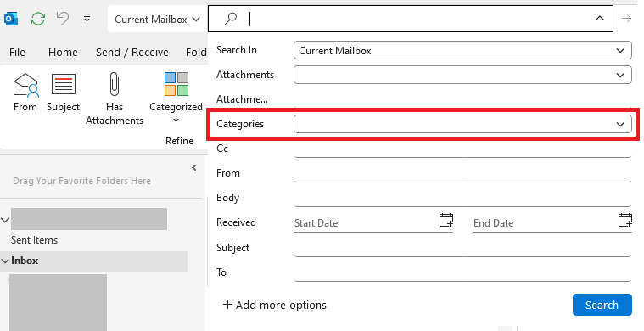Collapse the Inbox folder tree
644x331 pixels.
[x=5, y=261]
